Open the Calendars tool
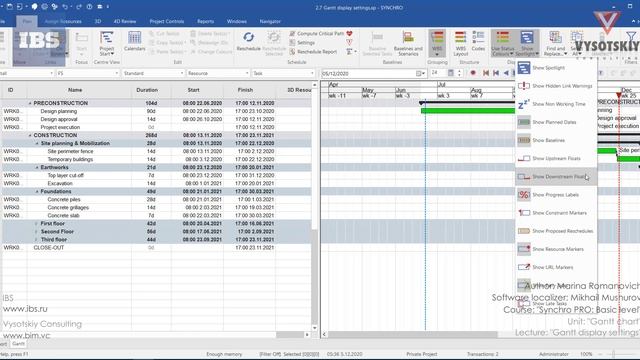640x360 pixels. pos(134,41)
